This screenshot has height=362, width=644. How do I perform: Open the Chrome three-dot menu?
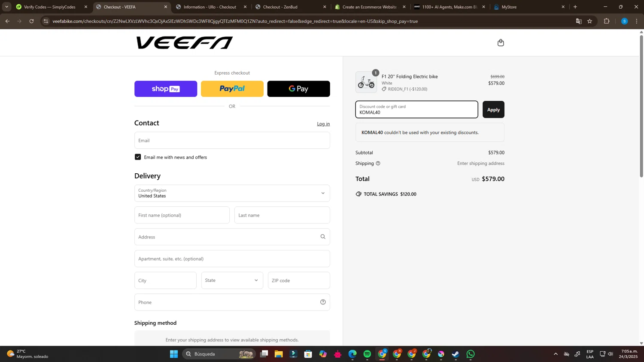(637, 21)
